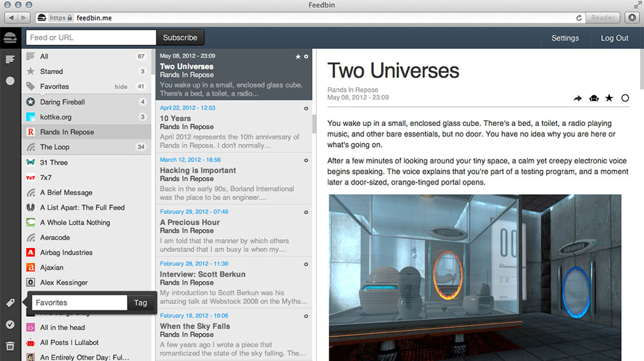Open the All Posts | Lullabot feed
The height and width of the screenshot is (361, 644).
[86, 343]
